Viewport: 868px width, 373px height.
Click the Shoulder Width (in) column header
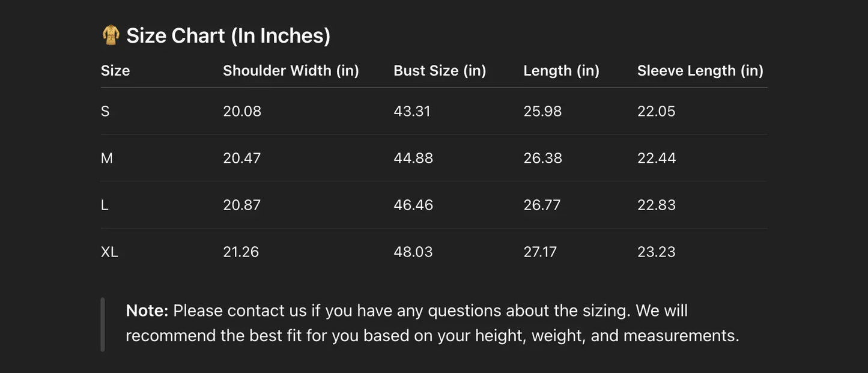[x=291, y=70]
